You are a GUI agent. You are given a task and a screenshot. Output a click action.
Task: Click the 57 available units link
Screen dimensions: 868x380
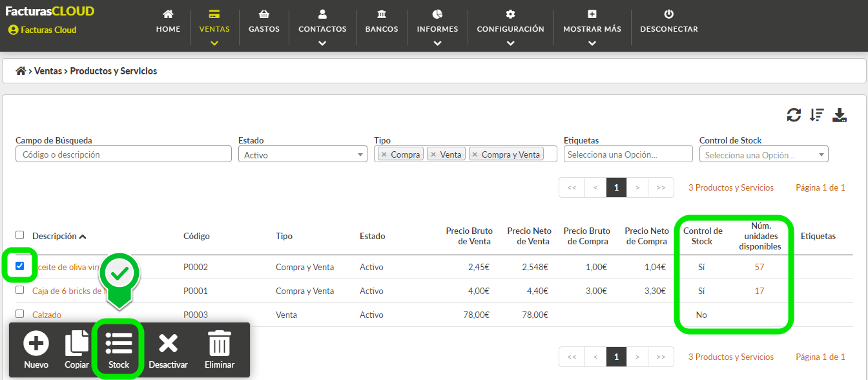point(759,267)
